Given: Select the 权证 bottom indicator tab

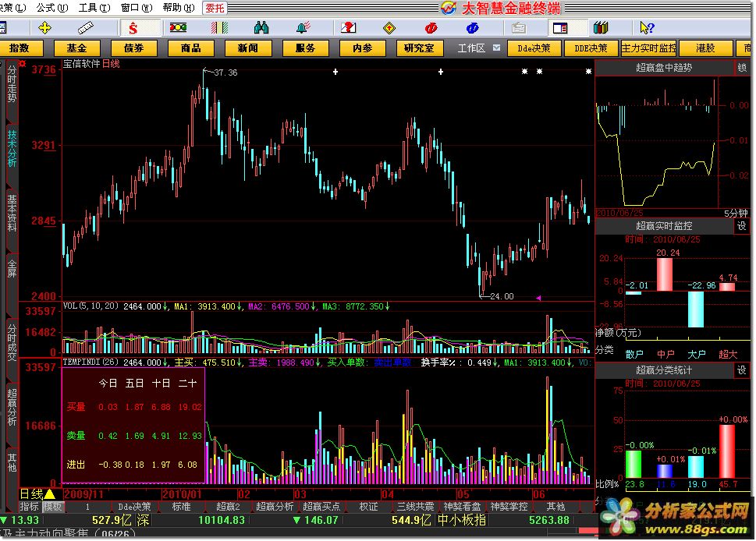Looking at the screenshot, I should pos(368,507).
